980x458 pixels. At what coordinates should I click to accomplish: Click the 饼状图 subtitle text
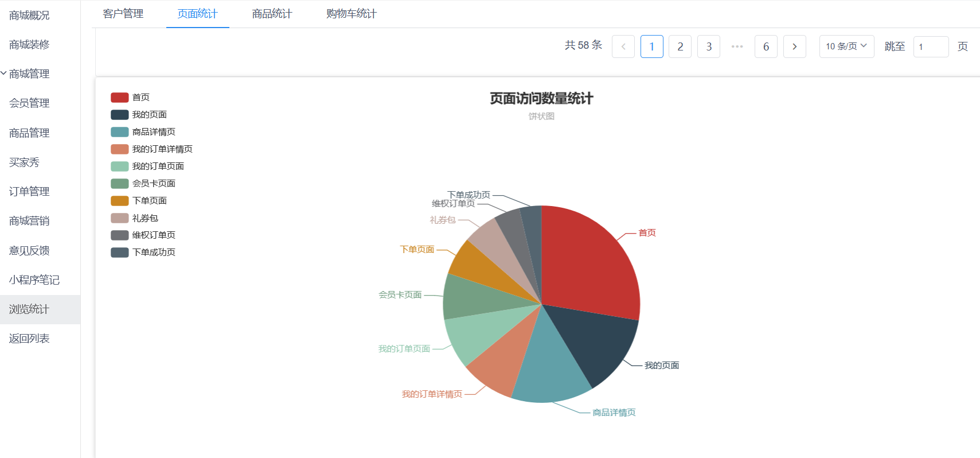pos(541,117)
